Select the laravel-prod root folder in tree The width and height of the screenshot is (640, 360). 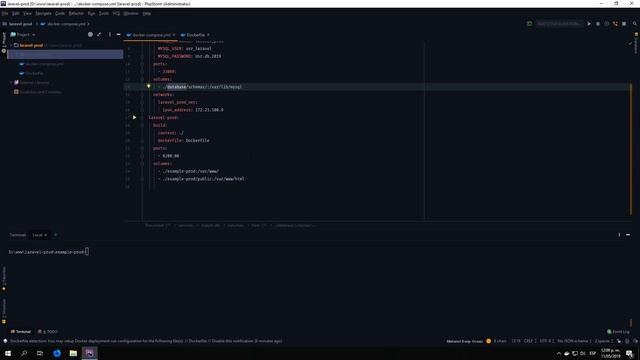click(31, 45)
